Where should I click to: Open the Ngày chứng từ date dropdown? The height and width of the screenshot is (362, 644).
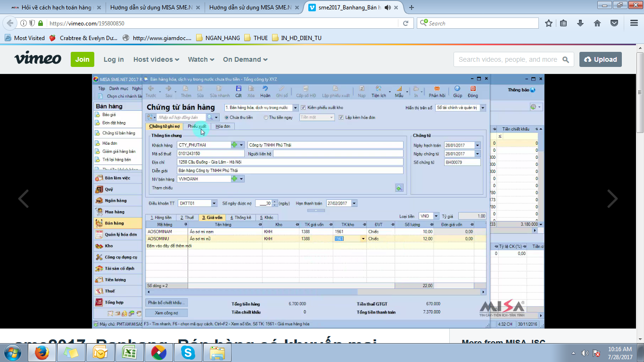click(478, 154)
